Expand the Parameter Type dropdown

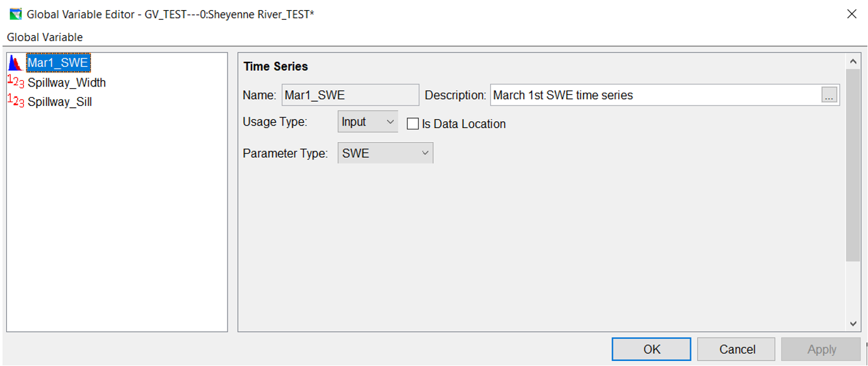(385, 153)
